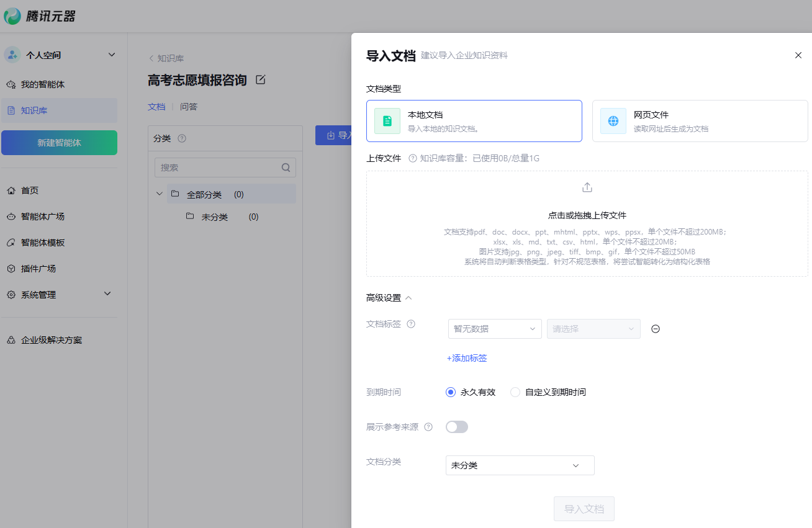Click the search magnifier in 分类 panel
Viewport: 812px width, 528px height.
(x=286, y=168)
